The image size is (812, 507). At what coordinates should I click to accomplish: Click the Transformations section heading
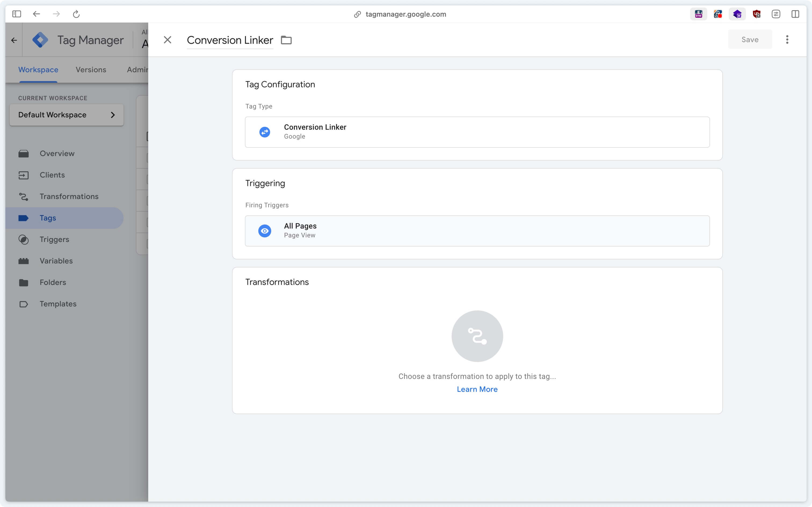[277, 282]
